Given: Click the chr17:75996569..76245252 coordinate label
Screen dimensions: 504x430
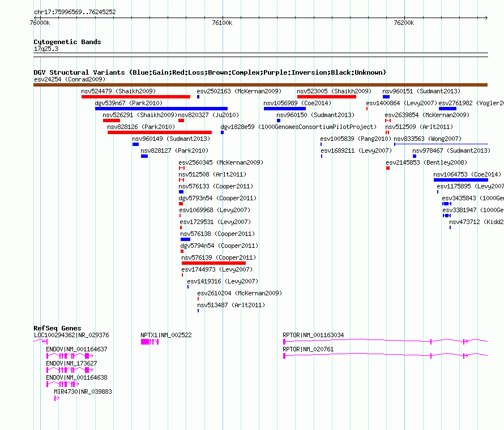Looking at the screenshot, I should (x=75, y=12).
